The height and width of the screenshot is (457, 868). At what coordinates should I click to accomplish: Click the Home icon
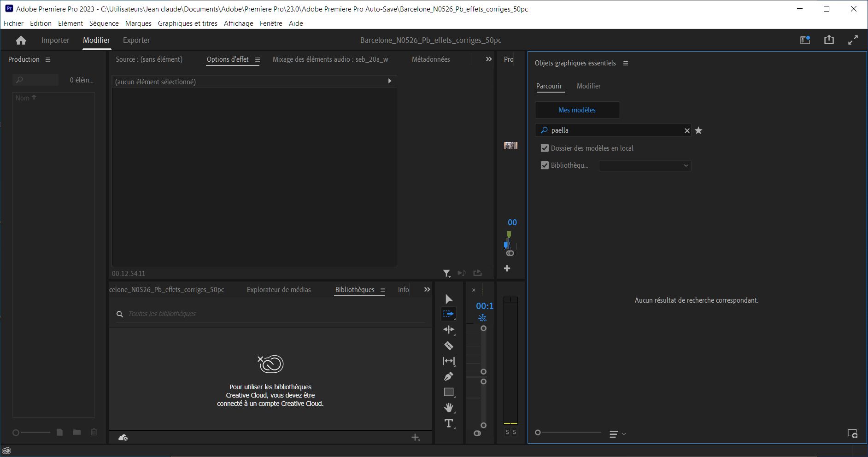coord(21,41)
